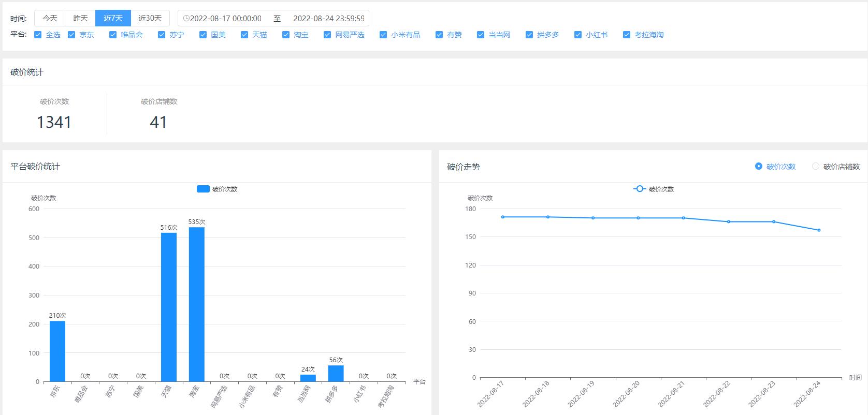
Task: Click the 2022-08-17 data point on line chart
Action: coord(503,217)
